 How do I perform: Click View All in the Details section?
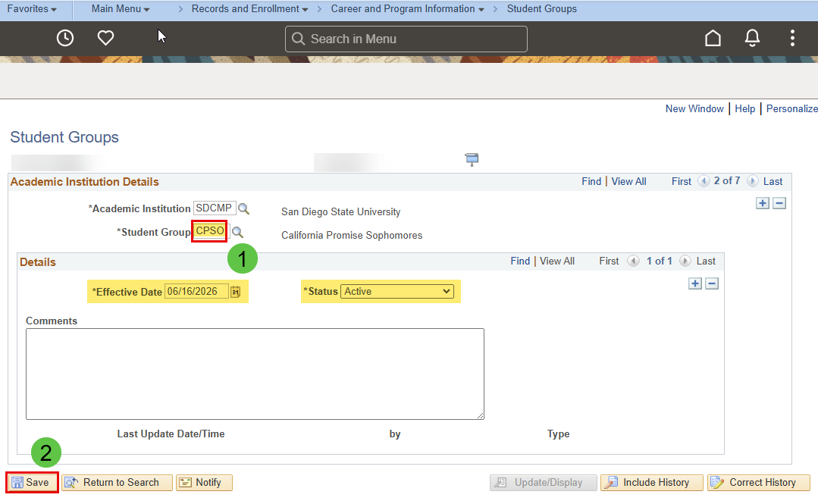557,261
